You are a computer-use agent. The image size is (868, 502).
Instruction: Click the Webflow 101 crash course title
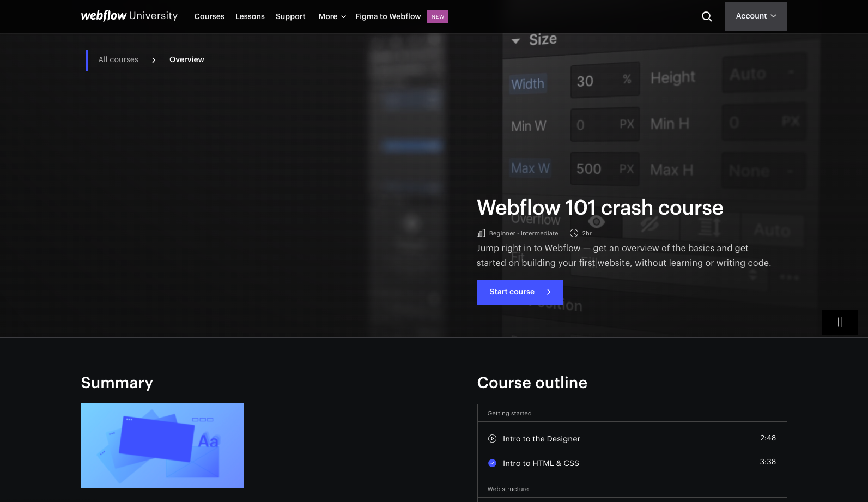pyautogui.click(x=600, y=208)
